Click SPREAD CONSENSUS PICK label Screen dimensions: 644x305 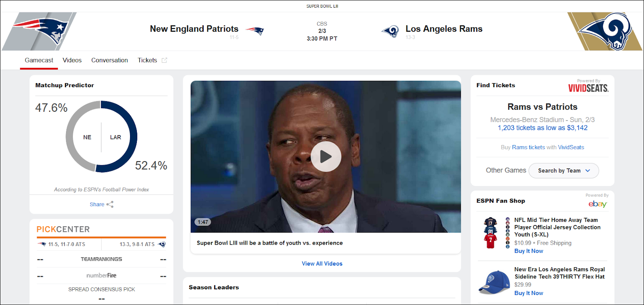[x=101, y=289]
